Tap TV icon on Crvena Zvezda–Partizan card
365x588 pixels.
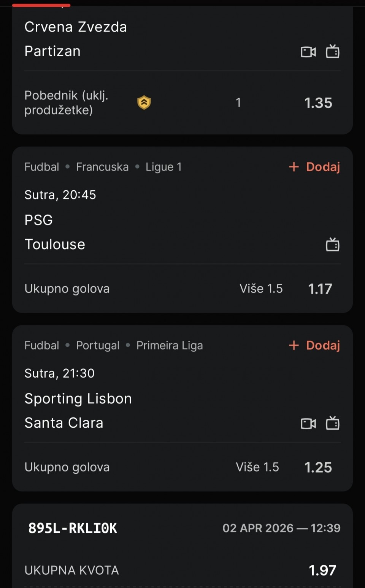coord(333,51)
